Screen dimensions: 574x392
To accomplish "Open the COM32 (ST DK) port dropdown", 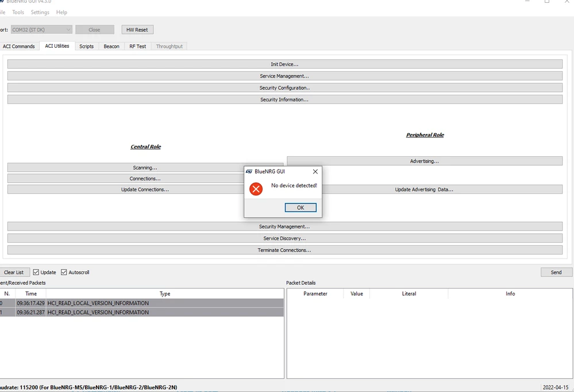I will click(41, 30).
